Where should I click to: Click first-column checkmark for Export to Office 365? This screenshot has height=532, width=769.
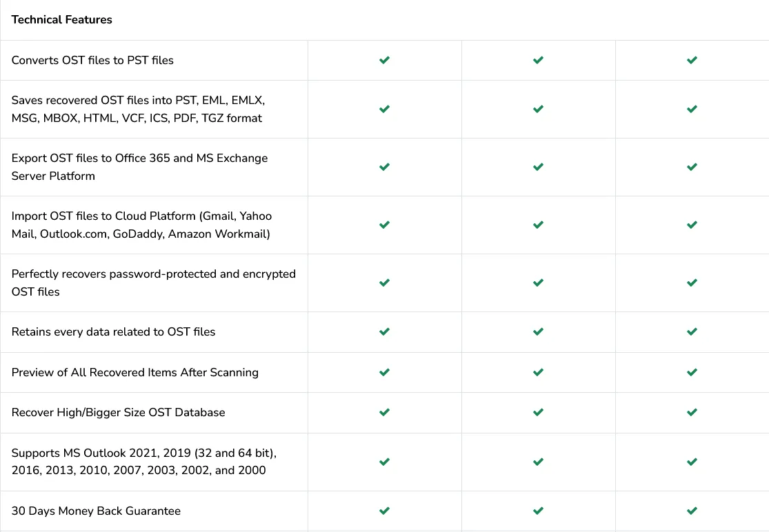click(385, 167)
